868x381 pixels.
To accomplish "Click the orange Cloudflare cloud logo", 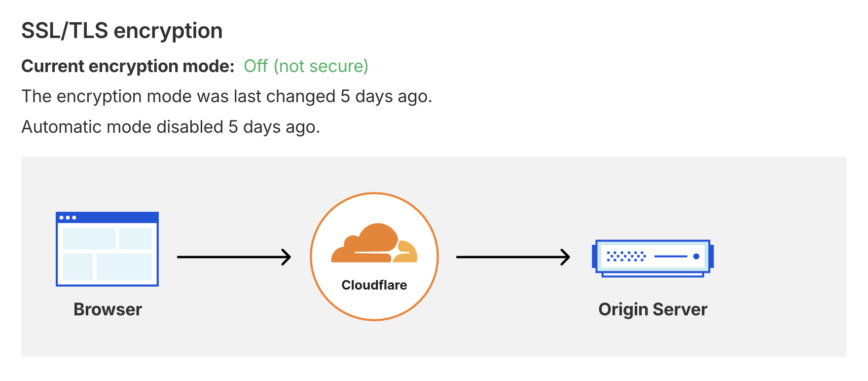I will pos(374,243).
